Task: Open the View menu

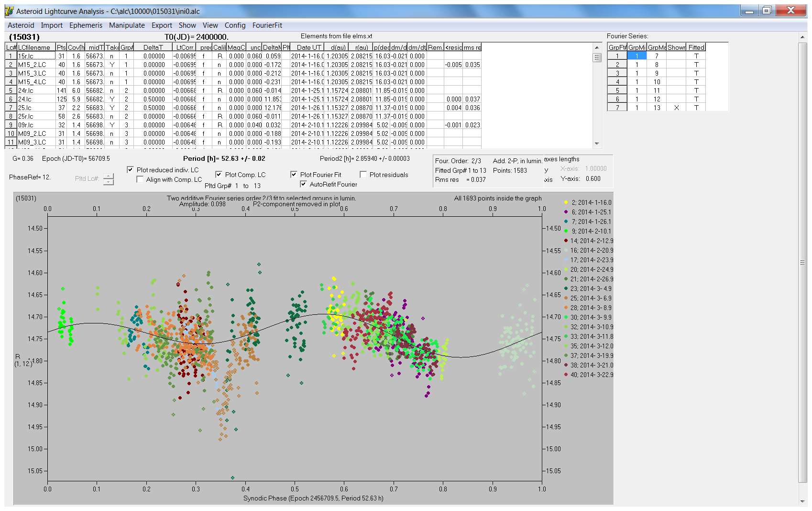Action: click(210, 25)
